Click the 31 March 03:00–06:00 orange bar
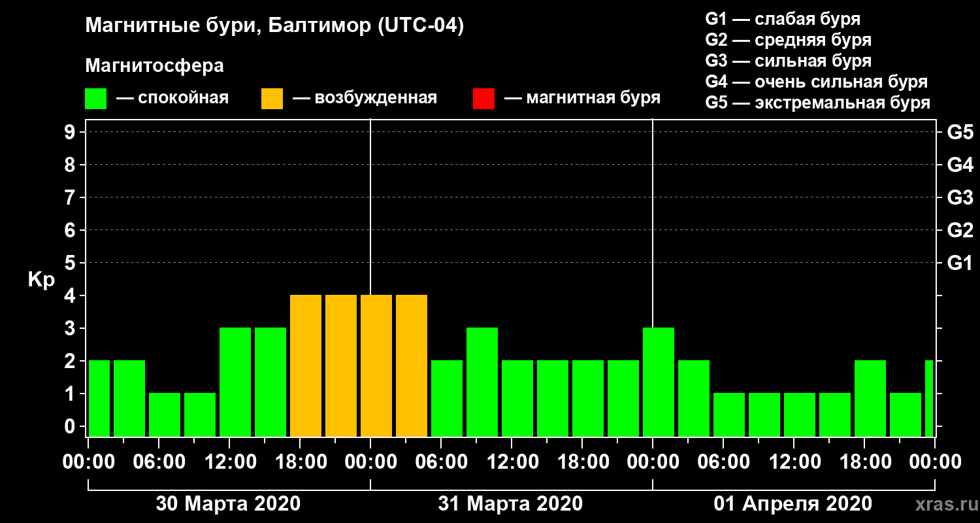 412,365
